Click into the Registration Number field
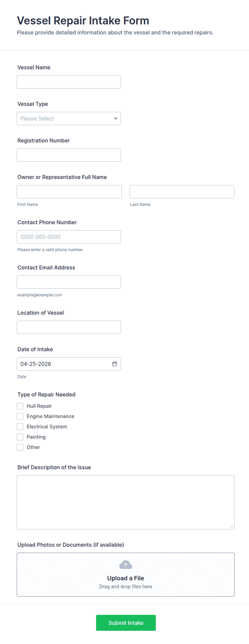Image resolution: width=249 pixels, height=644 pixels. pos(69,155)
